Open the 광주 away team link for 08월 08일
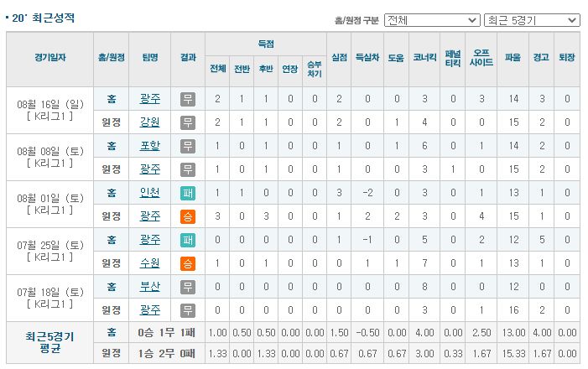Image resolution: width=588 pixels, height=369 pixels. 149,169
